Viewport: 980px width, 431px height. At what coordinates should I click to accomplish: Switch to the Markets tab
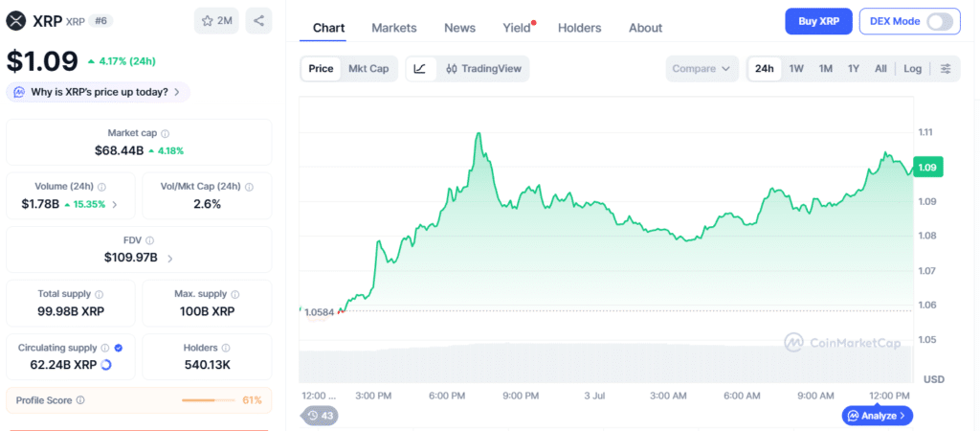coord(393,28)
